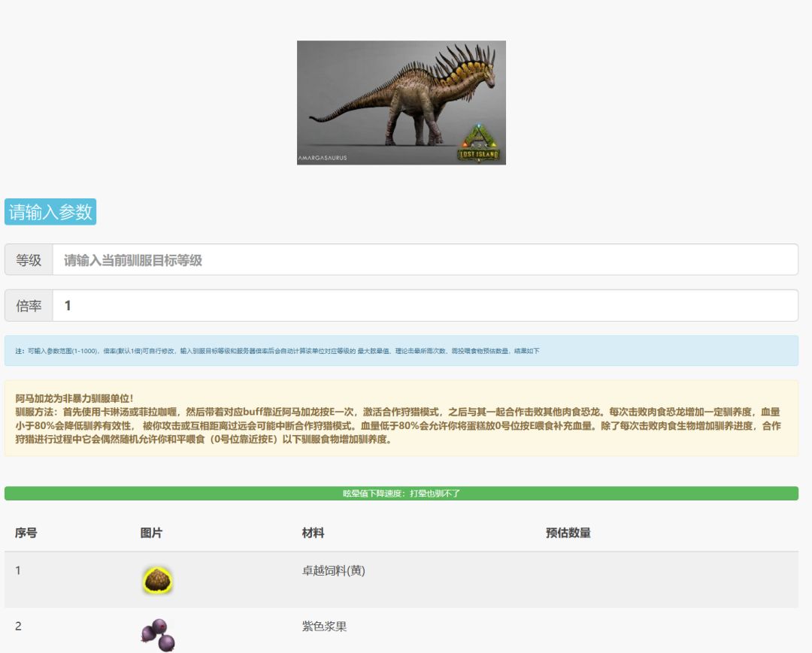The width and height of the screenshot is (812, 653).
Task: Click the 等级 field label
Action: coord(29,260)
